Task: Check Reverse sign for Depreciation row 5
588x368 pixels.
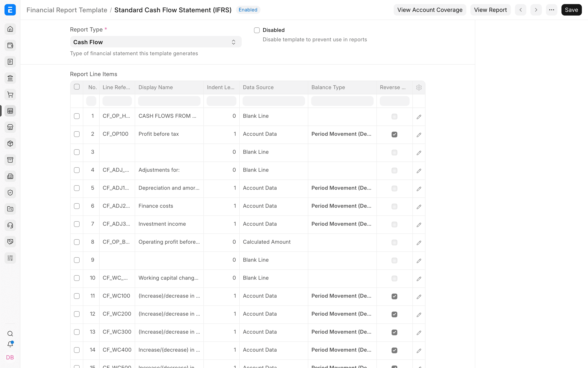Action: click(x=394, y=188)
